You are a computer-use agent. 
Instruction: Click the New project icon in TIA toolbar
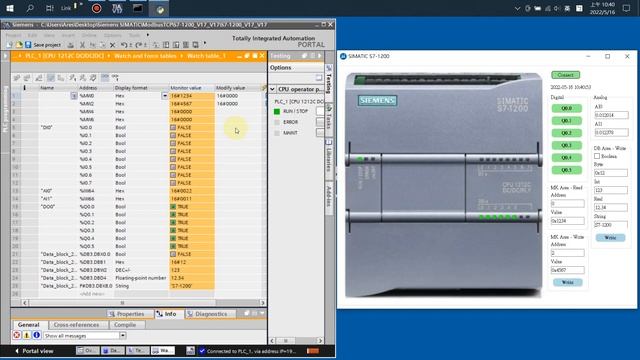[9, 44]
